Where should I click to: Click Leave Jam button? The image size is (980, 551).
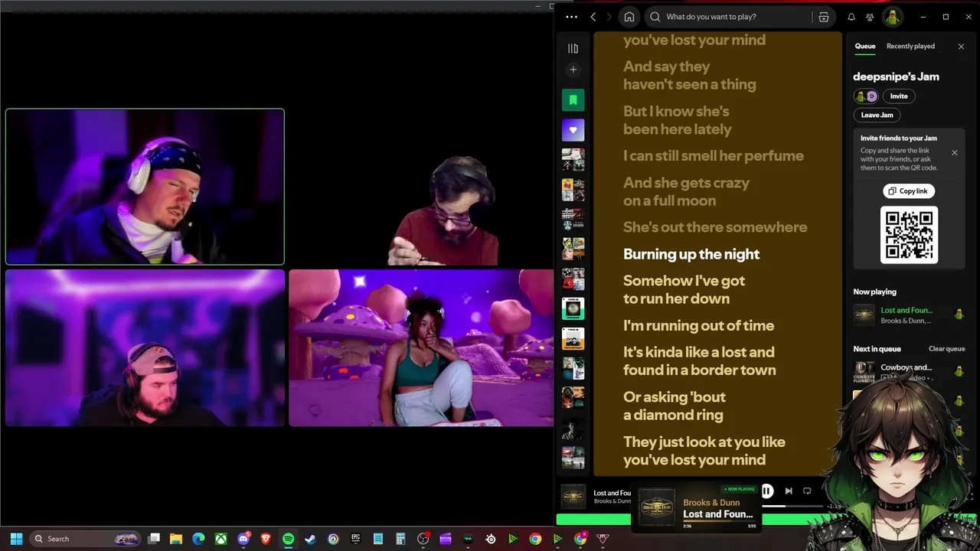pos(877,115)
